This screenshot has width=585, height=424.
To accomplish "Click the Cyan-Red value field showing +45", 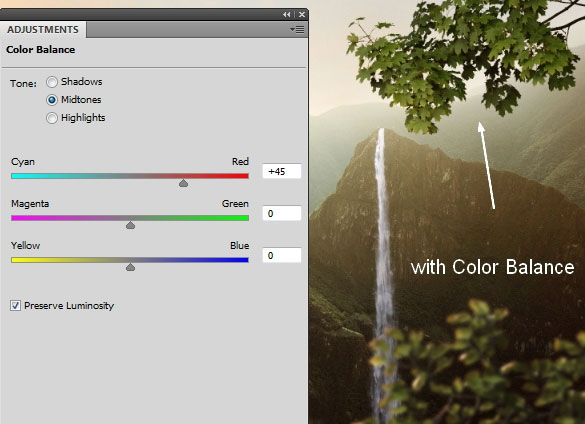I will coord(282,171).
